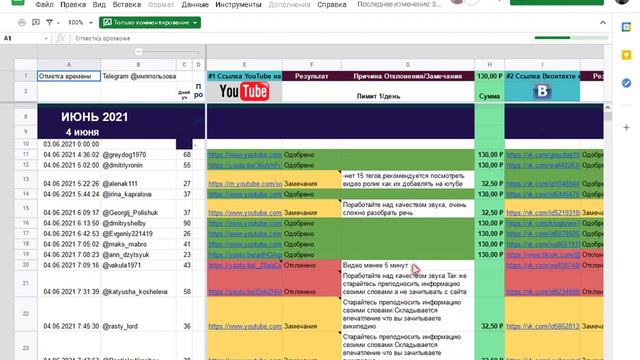Click the formula bar showing Отметка времени

click(302, 38)
